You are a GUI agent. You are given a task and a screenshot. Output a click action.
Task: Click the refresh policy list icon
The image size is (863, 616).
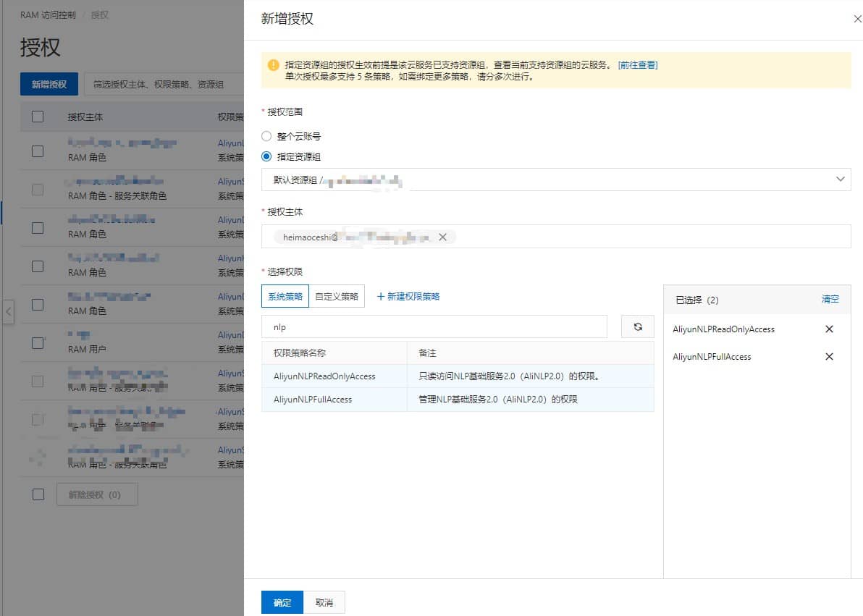[637, 326]
